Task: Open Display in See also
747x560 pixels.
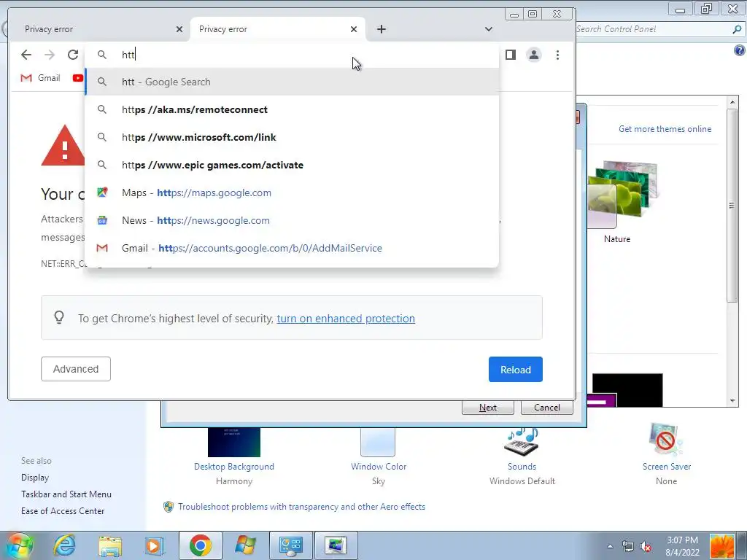Action: (35, 478)
